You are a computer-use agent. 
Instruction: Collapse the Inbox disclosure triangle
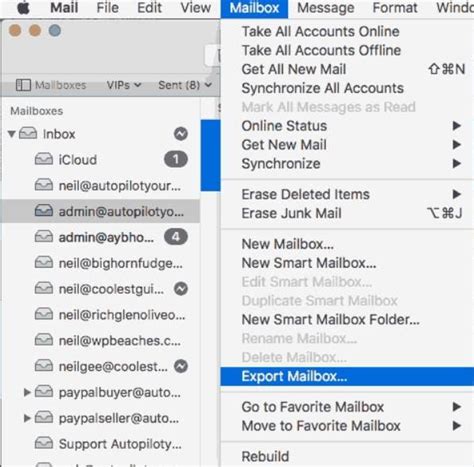(12, 134)
